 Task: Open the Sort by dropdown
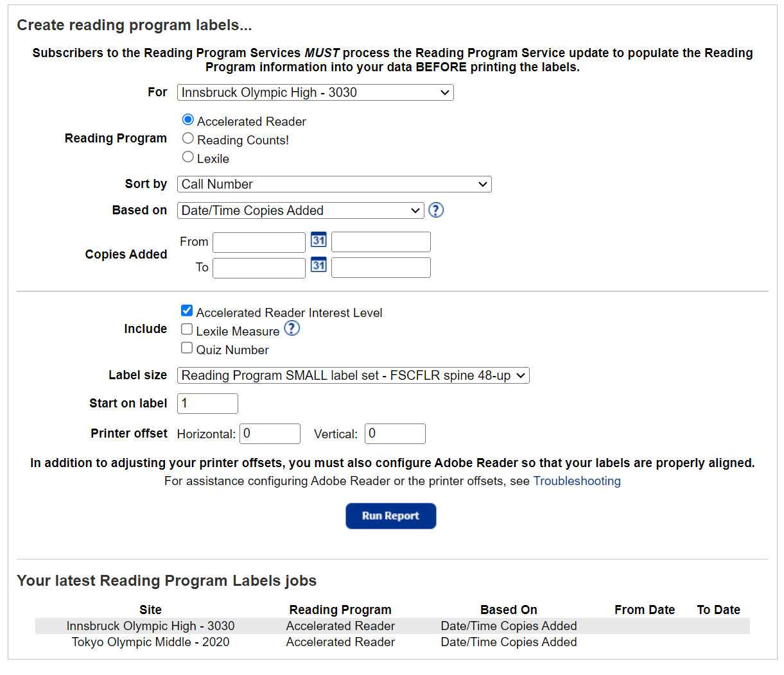pyautogui.click(x=334, y=184)
